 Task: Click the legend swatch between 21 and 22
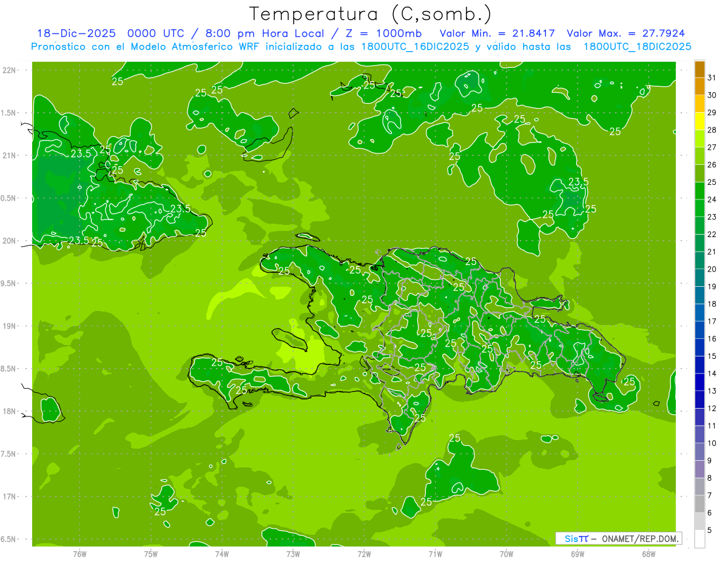point(699,243)
